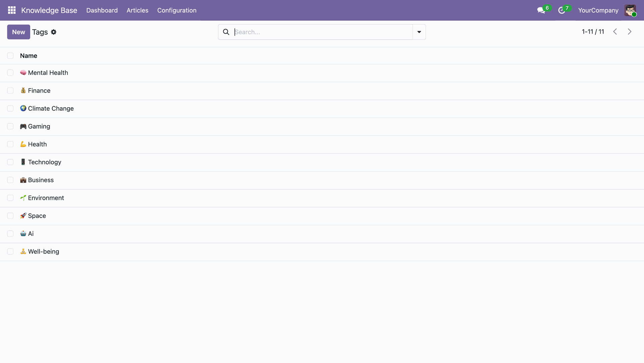
Task: Open the activities clock icon
Action: tap(561, 10)
